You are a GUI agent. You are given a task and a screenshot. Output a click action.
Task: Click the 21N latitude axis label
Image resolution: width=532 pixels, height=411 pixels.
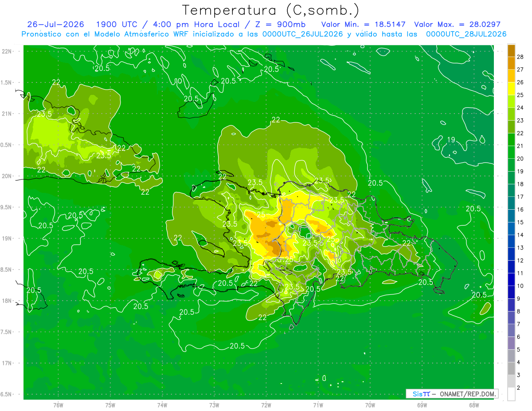6,114
